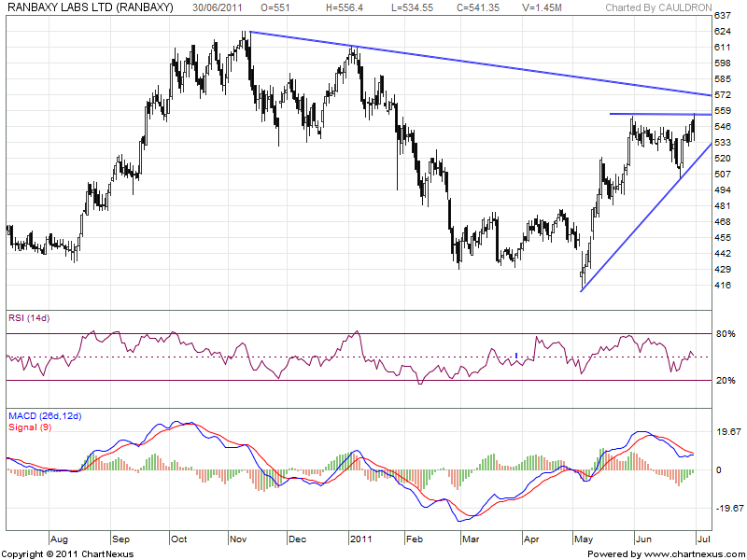Click the RSI (14d) indicator label
The image size is (747, 560).
click(29, 320)
